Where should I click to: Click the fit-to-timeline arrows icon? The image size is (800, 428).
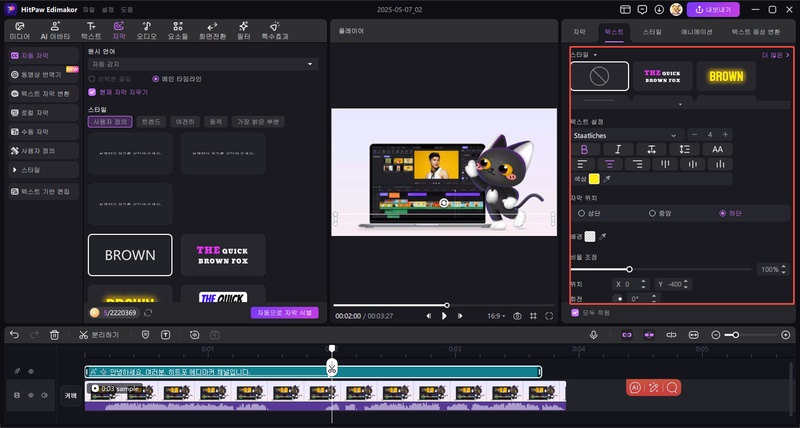[x=693, y=335]
